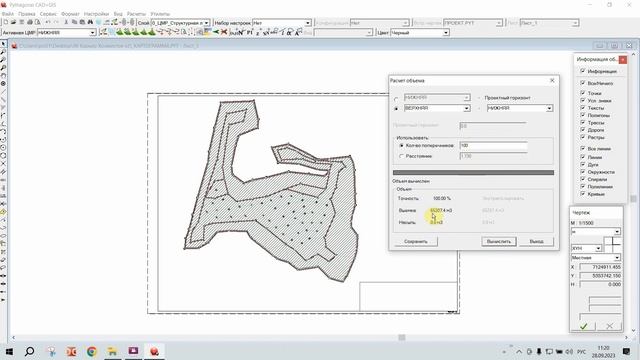640x360 pixels.
Task: Open the Расчеты menu
Action: 136,13
